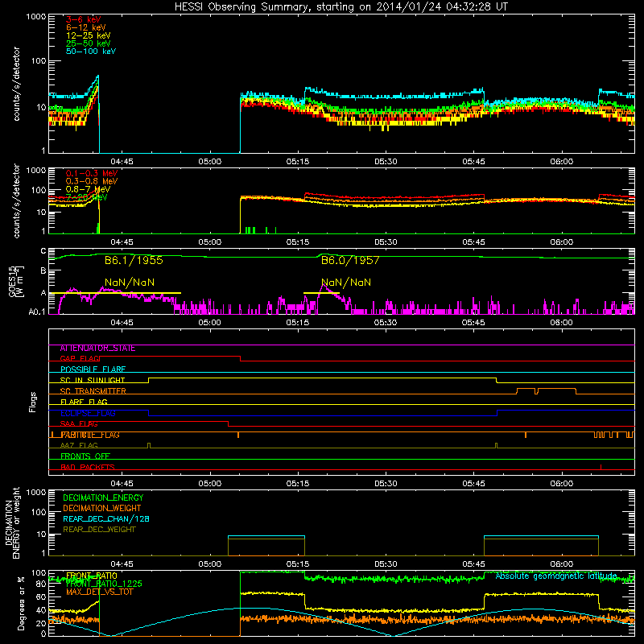Click the 05:15 tick under MeV panel

click(298, 242)
